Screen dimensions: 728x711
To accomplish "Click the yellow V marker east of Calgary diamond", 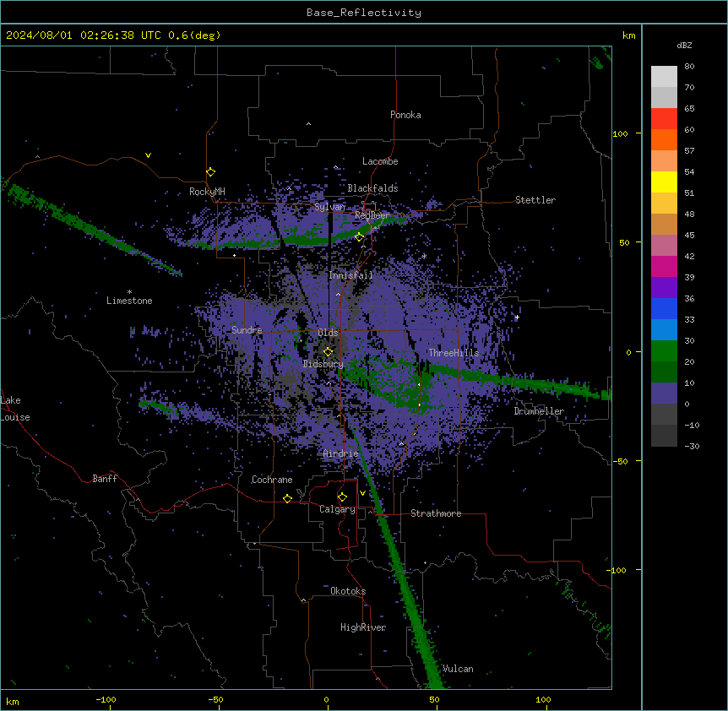I will [x=362, y=493].
